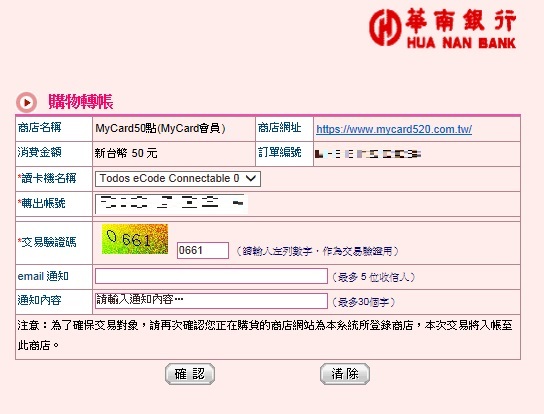Screen dimensions: 544x414
Task: Click the 讀卡機名稱 label
Action: pos(47,178)
